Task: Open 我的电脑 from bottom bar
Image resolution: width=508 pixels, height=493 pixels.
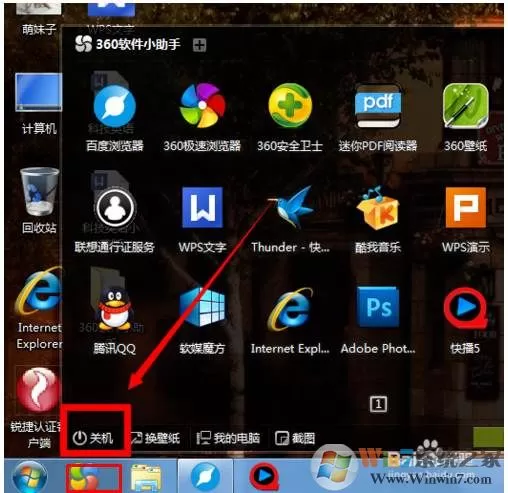Action: coord(229,438)
